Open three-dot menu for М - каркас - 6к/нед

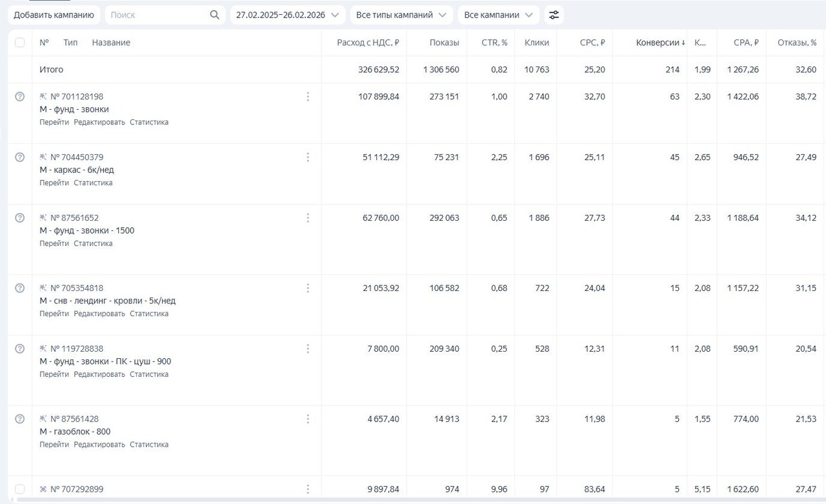pyautogui.click(x=308, y=157)
